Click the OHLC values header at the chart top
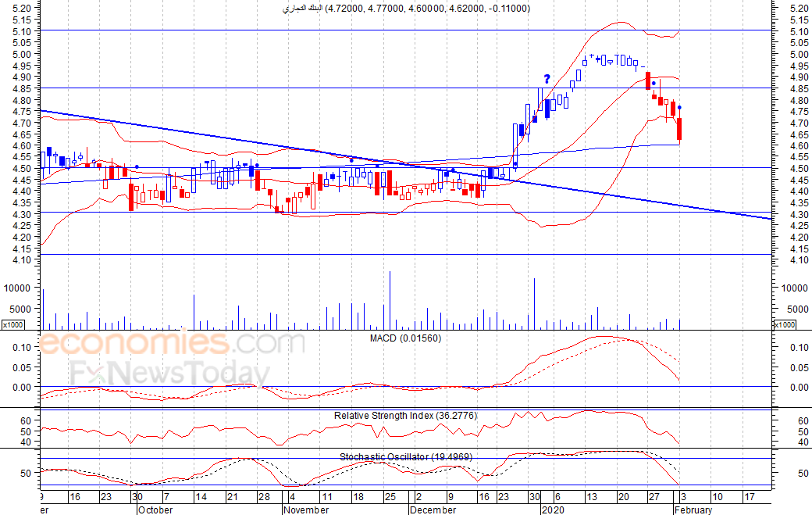The image size is (812, 515). click(x=406, y=9)
